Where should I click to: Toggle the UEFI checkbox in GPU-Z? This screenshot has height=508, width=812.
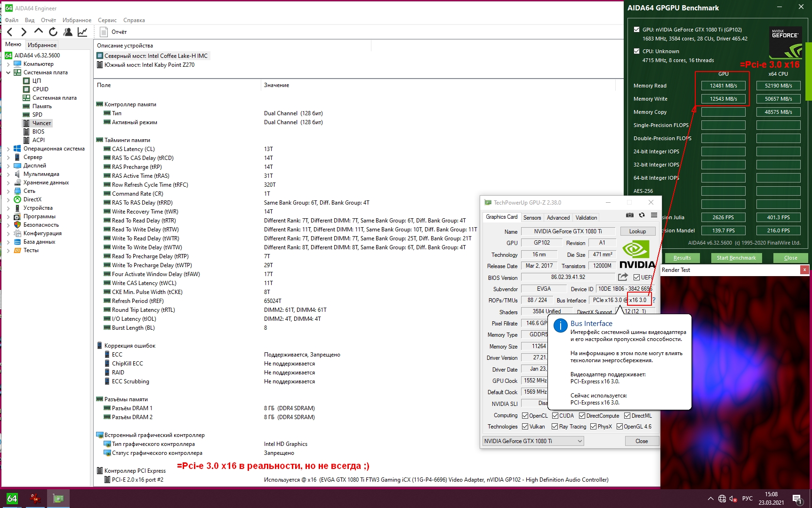point(636,278)
